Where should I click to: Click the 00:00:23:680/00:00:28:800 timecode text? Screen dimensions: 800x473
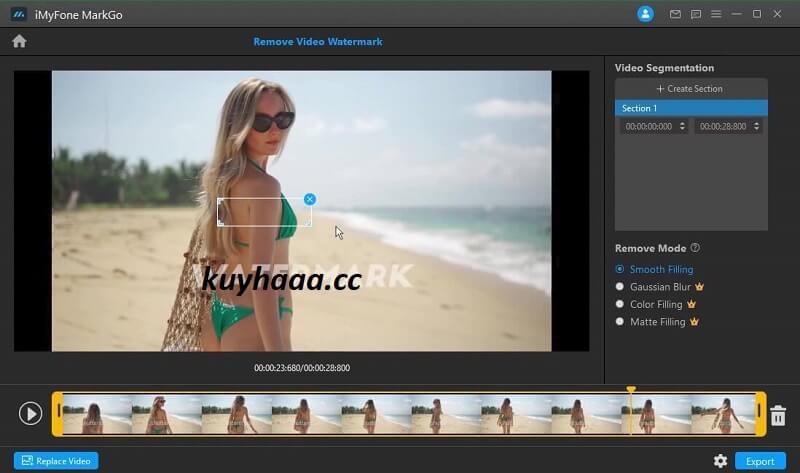coord(302,368)
